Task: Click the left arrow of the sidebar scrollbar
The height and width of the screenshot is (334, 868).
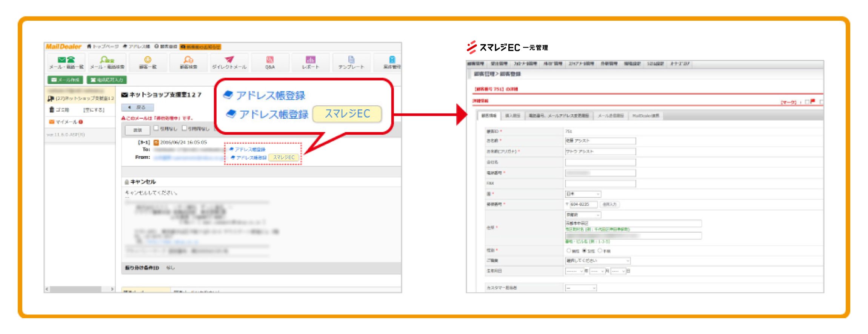Action: point(47,289)
